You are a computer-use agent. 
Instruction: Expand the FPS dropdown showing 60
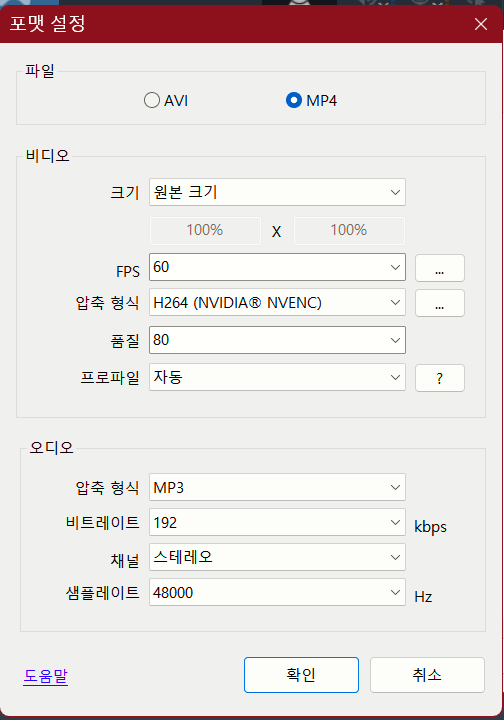(277, 267)
